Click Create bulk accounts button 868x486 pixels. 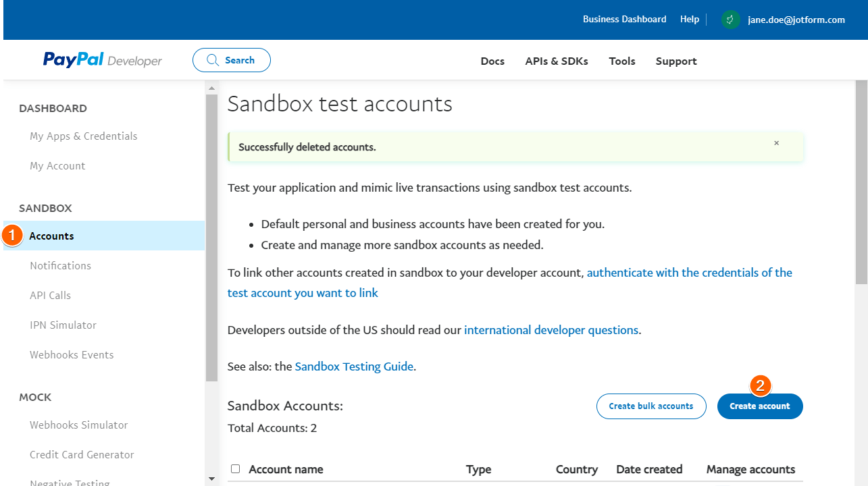click(x=650, y=406)
